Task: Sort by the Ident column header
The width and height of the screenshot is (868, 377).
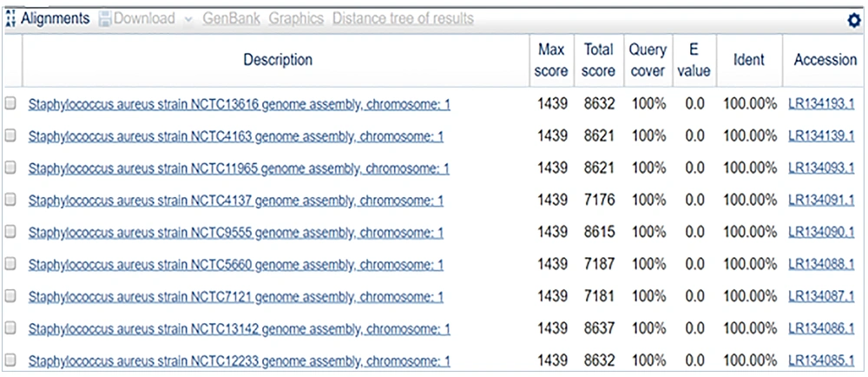Action: [x=748, y=60]
